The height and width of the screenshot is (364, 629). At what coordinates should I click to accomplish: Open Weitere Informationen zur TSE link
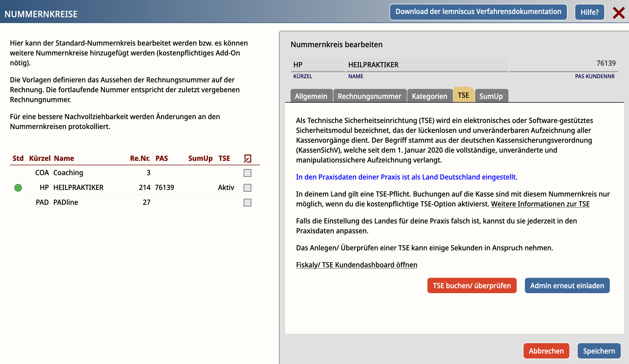pos(540,204)
